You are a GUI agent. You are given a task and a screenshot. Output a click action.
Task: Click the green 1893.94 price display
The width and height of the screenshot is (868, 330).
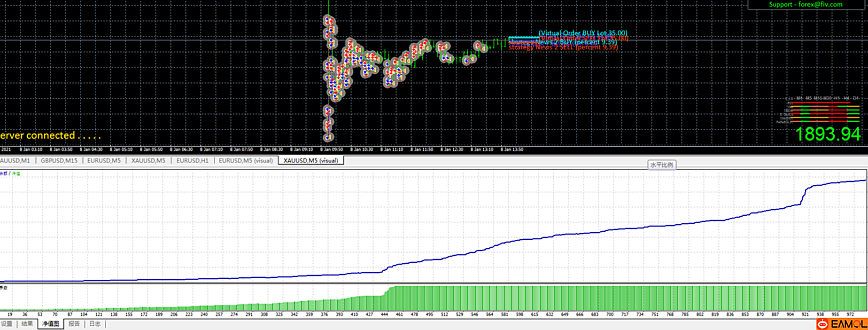pyautogui.click(x=828, y=134)
